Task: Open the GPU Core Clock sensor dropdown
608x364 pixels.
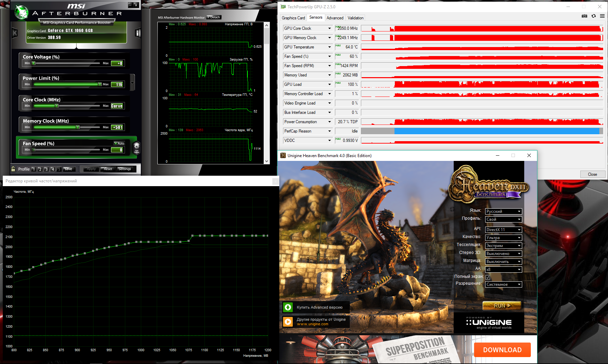Action: coord(329,28)
